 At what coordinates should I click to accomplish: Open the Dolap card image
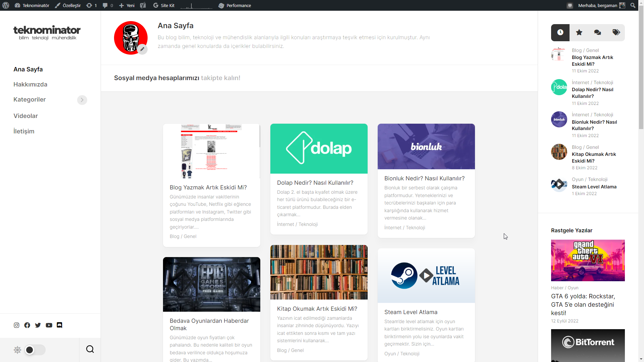[319, 148]
